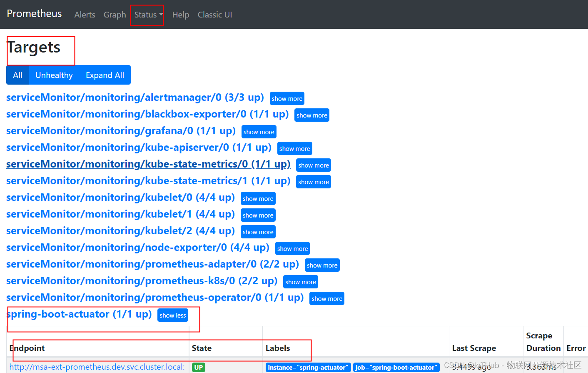Filter to Unhealthy targets
The height and width of the screenshot is (373, 588).
coord(54,75)
